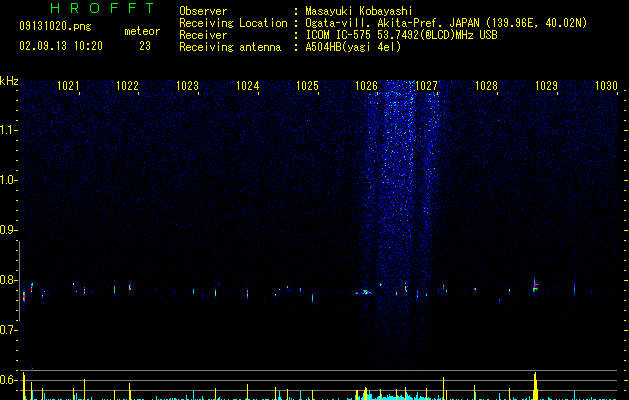Click the Observer field label
The image size is (629, 400).
click(203, 11)
